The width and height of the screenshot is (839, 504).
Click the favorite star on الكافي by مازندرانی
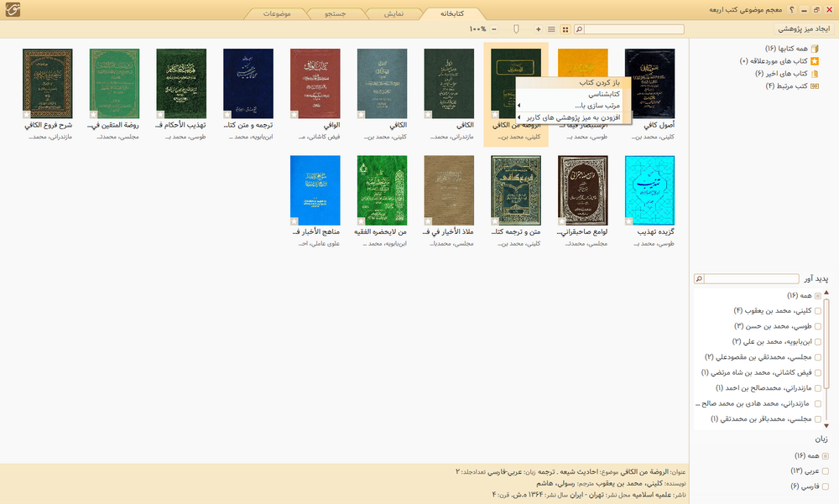click(x=428, y=115)
